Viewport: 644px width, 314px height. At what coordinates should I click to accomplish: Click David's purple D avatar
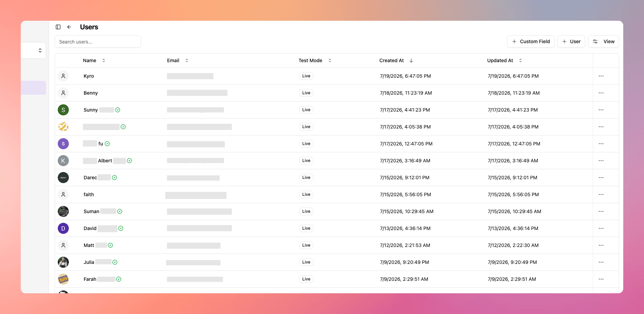[63, 228]
